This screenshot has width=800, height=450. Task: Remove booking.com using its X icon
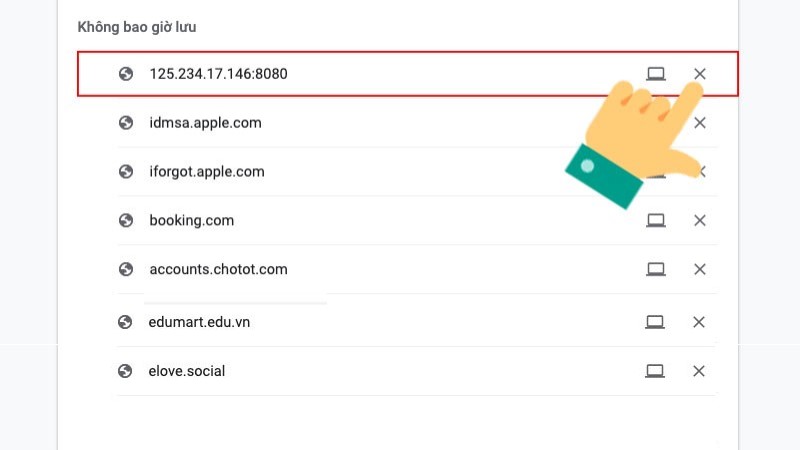coord(700,220)
